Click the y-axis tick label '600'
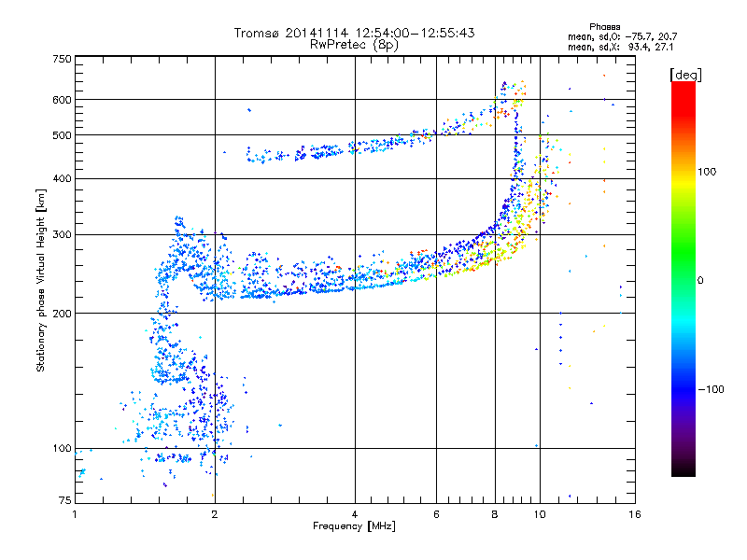Viewport: 747px width, 560px height. (62, 100)
